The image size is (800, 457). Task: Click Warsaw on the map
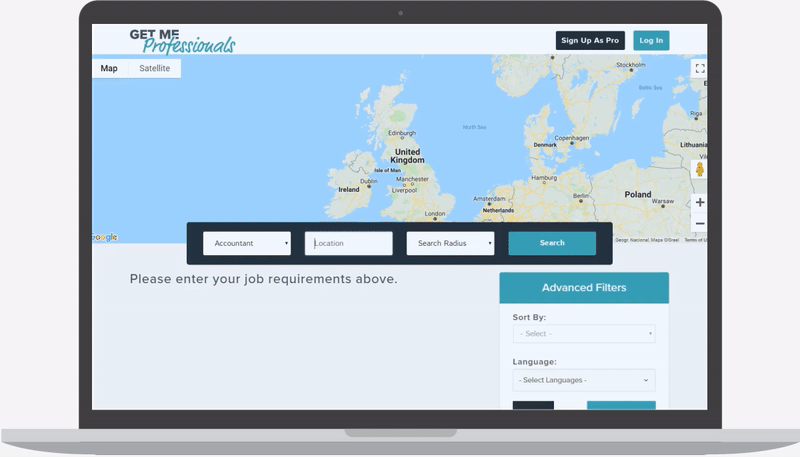coord(663,201)
